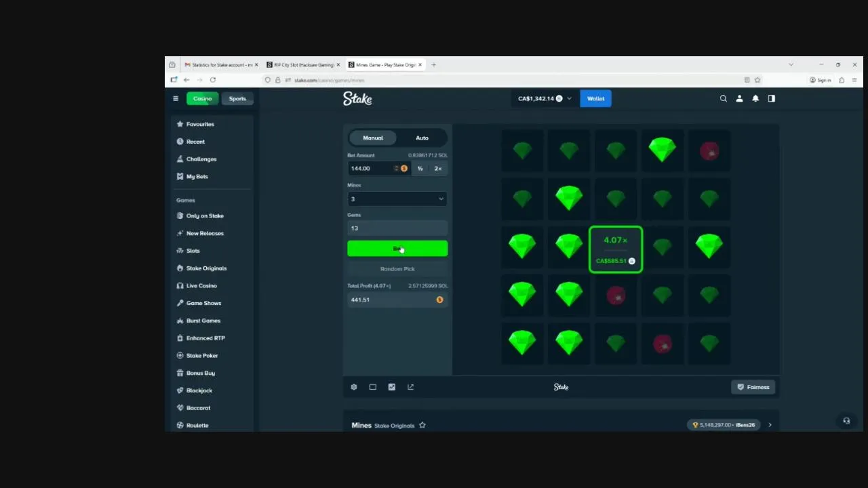Open the notifications bell
Screen dimensions: 868x488
click(755, 98)
